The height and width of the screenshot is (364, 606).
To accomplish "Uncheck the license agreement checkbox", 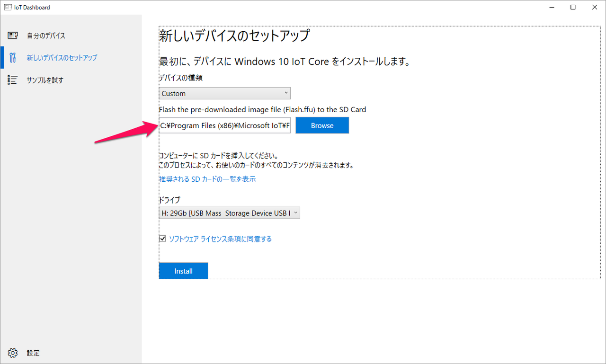I will [162, 239].
